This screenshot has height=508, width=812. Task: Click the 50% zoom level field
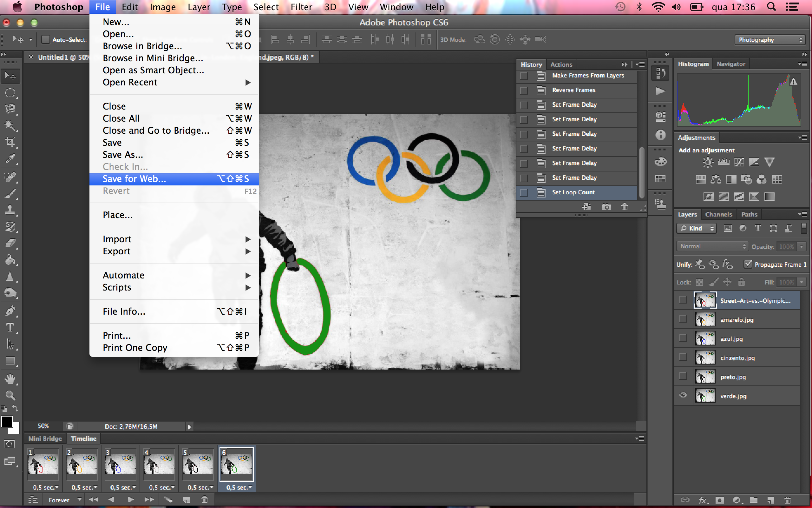tap(44, 426)
